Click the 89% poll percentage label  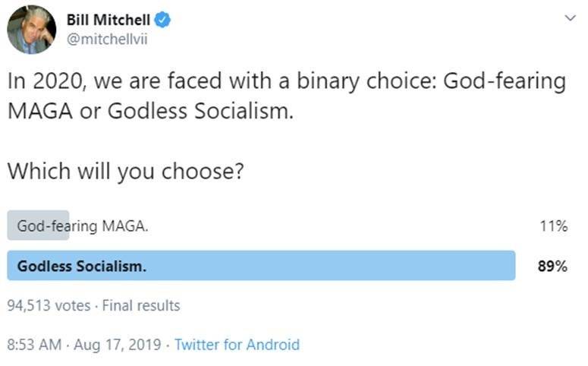coord(552,267)
